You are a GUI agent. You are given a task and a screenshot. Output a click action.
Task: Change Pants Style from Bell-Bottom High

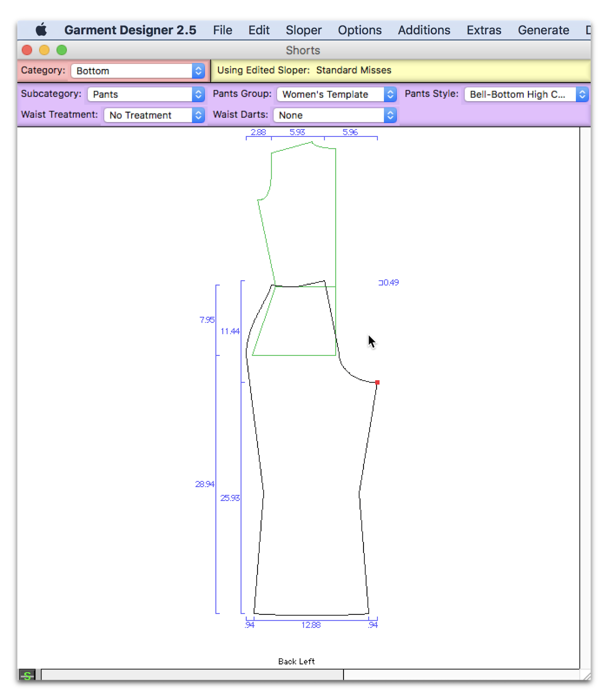[x=525, y=94]
